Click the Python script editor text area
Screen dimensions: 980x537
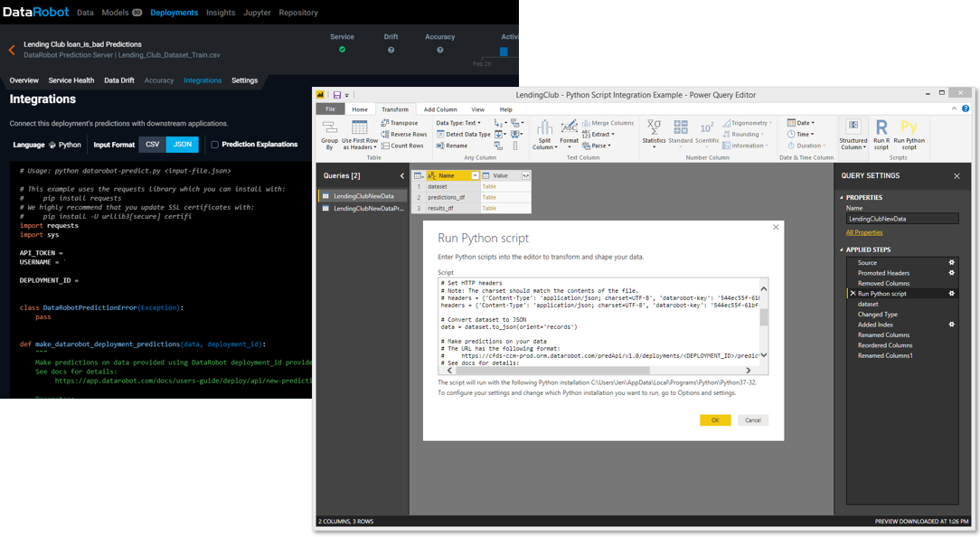(x=598, y=322)
